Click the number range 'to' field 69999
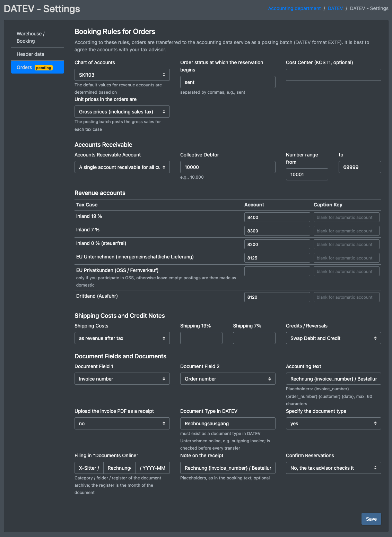 360,167
